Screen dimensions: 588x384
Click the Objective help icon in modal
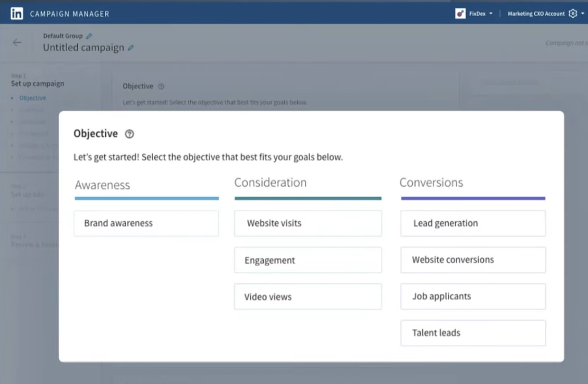tap(129, 134)
